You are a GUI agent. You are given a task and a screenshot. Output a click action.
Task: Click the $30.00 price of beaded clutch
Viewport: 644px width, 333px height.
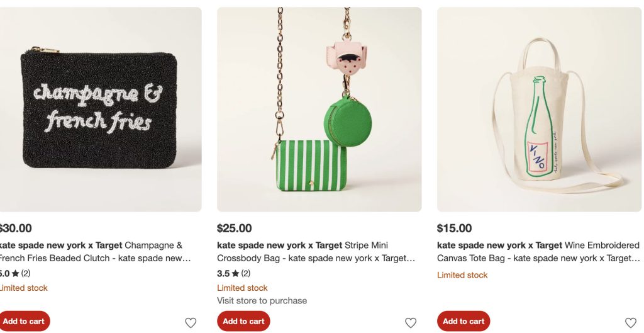(x=16, y=229)
